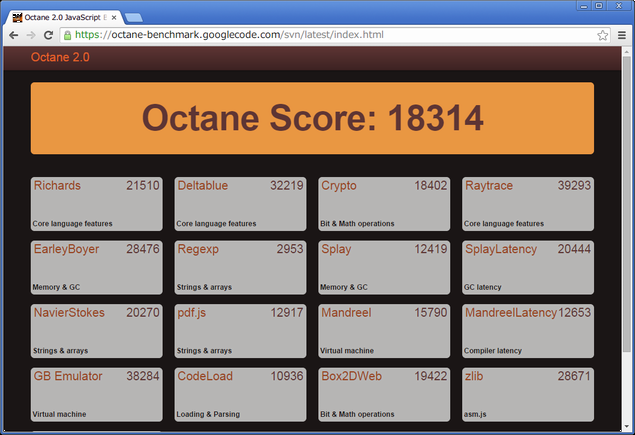Click the Splay score 12419
Screen dimensions: 635x435
(x=430, y=249)
